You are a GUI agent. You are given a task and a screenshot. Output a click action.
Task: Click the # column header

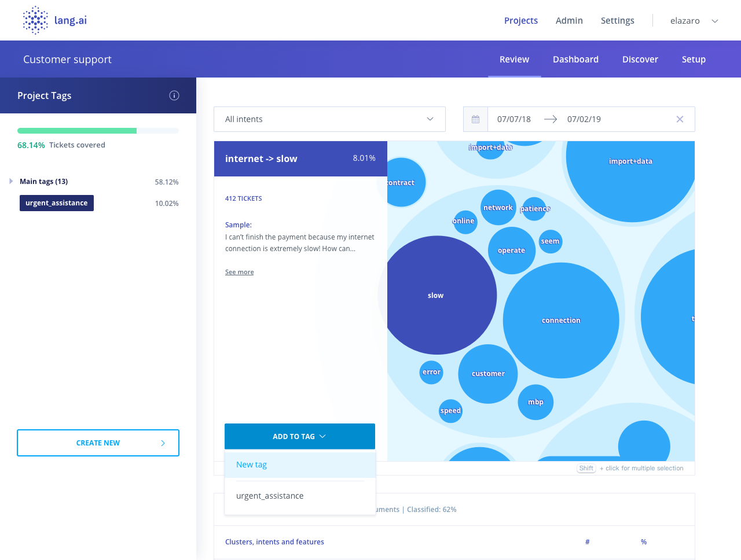pyautogui.click(x=587, y=542)
